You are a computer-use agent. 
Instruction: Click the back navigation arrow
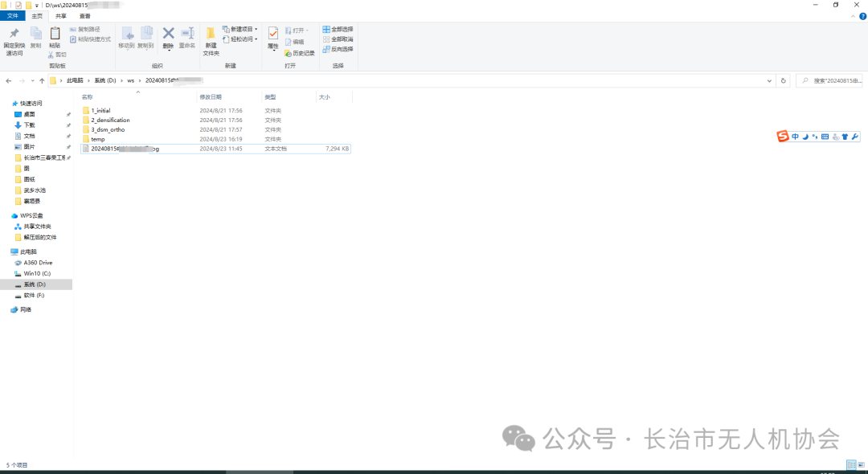(8, 81)
